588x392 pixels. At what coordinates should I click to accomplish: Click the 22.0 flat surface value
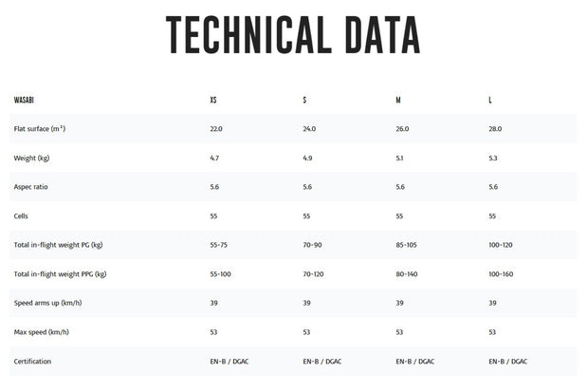[216, 128]
